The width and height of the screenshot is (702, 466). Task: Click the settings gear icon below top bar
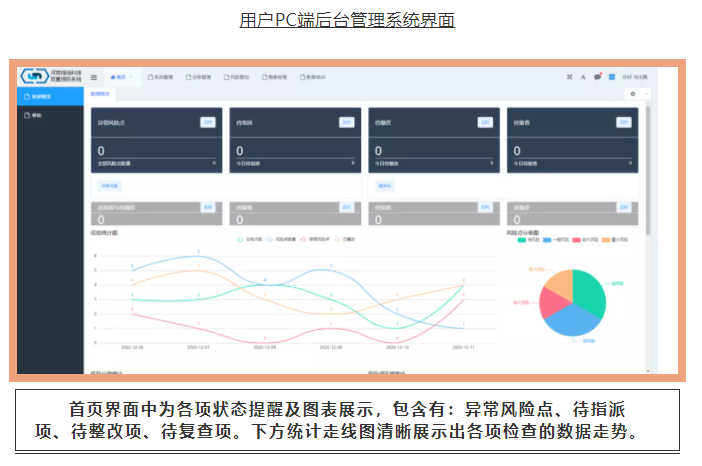[x=631, y=93]
